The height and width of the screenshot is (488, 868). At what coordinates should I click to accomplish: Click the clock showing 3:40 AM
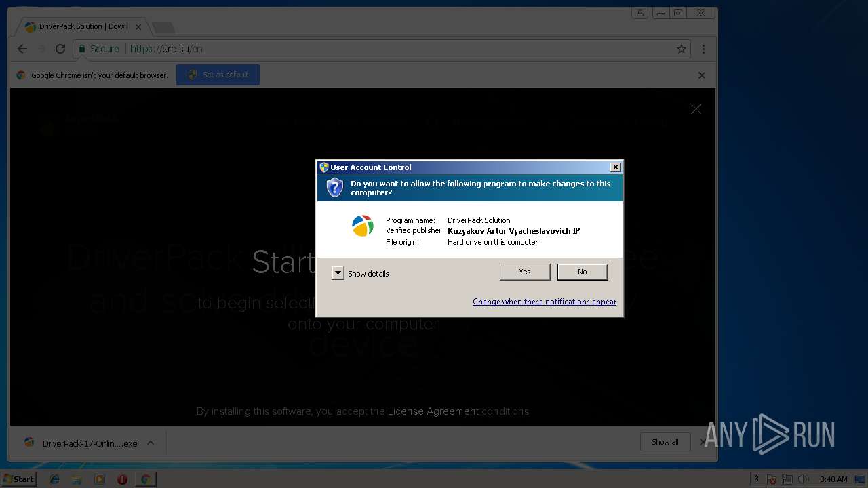click(833, 479)
